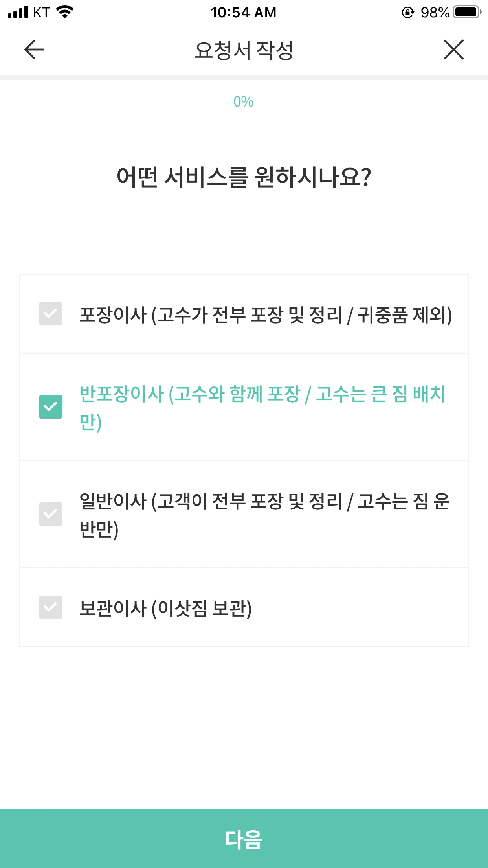The height and width of the screenshot is (868, 488).
Task: Tap the 다음 button
Action: click(x=244, y=839)
